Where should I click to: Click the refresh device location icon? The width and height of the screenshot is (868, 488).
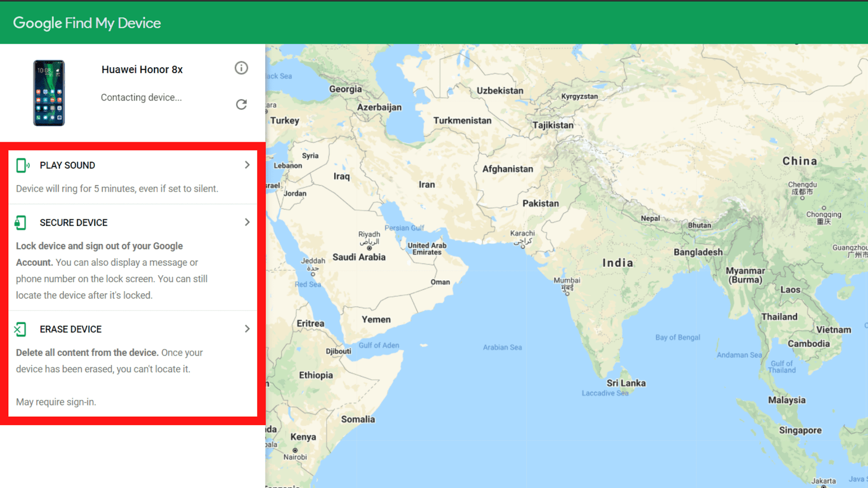click(241, 104)
